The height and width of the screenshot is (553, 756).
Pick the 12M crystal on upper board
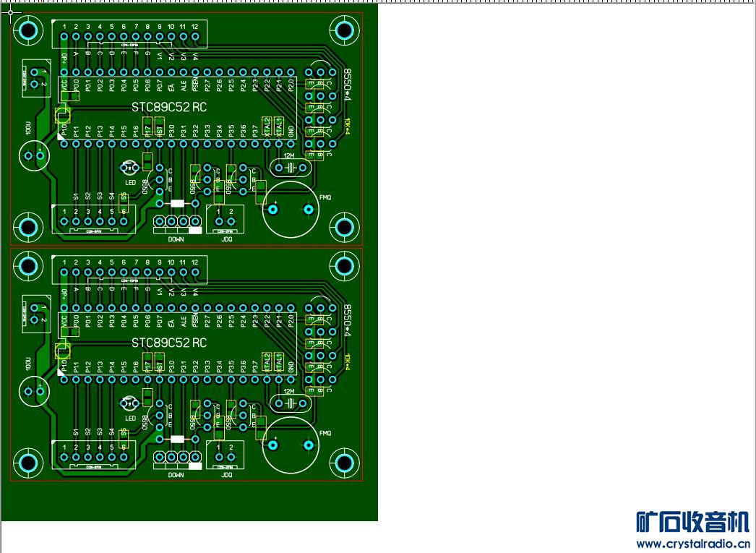click(290, 168)
